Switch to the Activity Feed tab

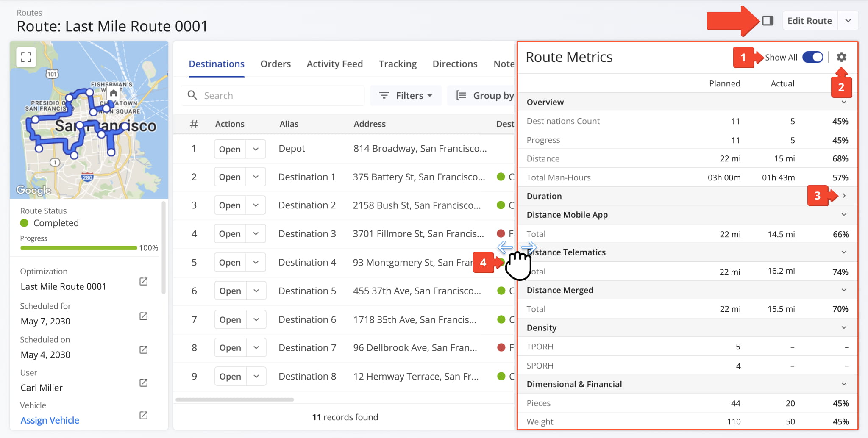[334, 64]
